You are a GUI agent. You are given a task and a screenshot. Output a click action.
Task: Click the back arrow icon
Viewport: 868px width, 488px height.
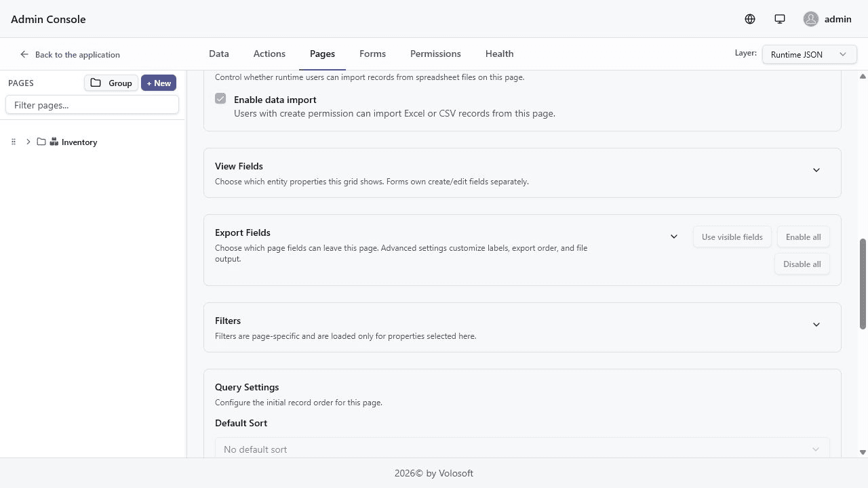[24, 54]
